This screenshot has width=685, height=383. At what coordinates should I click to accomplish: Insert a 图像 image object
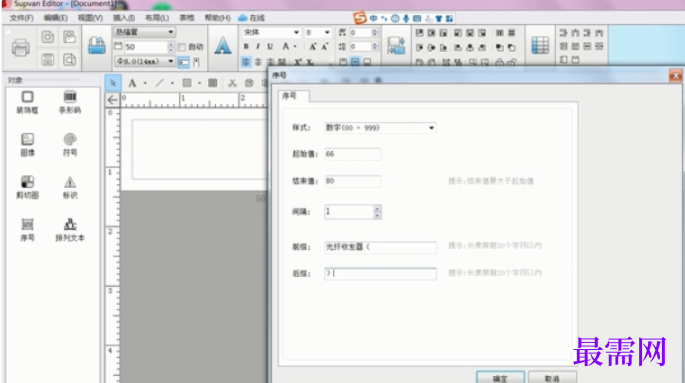(x=27, y=145)
